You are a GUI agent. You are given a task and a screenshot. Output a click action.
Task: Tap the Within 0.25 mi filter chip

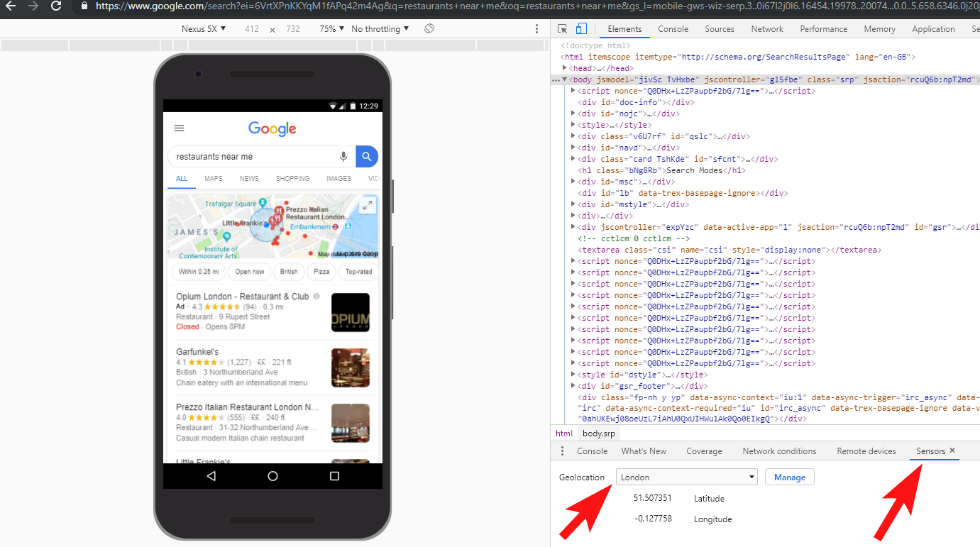click(x=199, y=272)
